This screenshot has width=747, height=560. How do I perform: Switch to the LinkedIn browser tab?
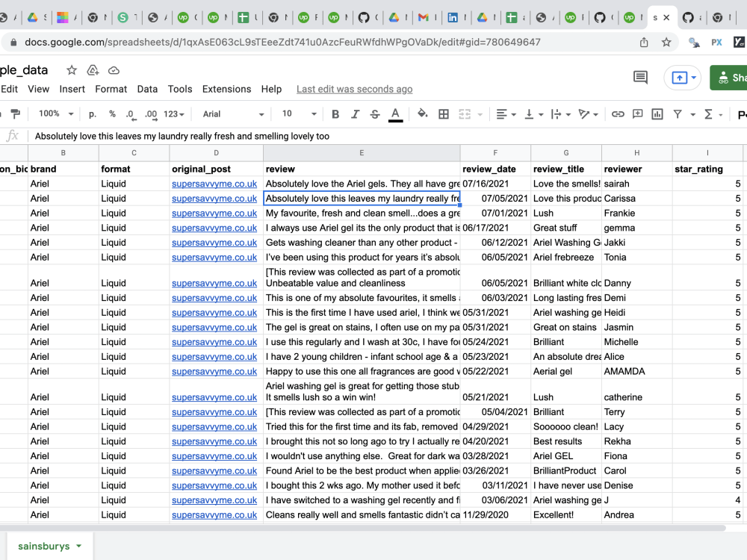(x=453, y=18)
